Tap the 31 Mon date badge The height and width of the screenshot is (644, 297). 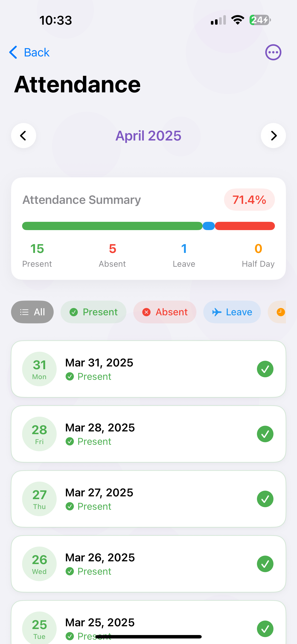(39, 369)
